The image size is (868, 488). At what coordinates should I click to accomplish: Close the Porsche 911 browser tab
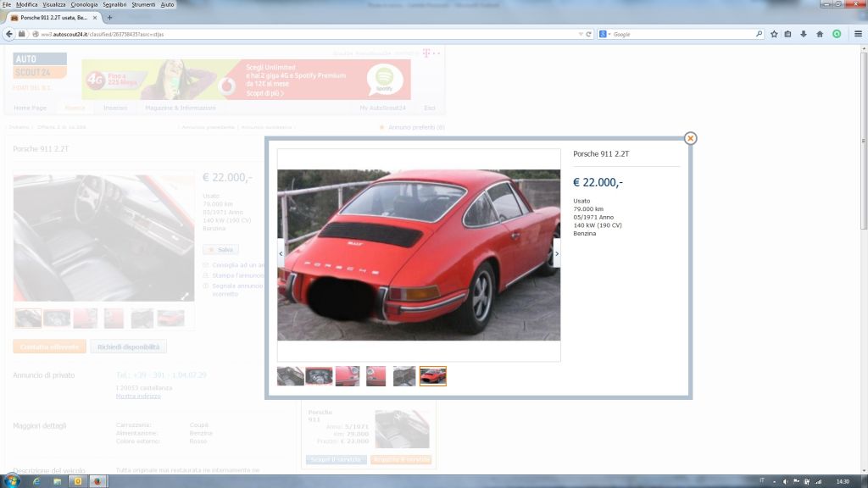point(95,18)
